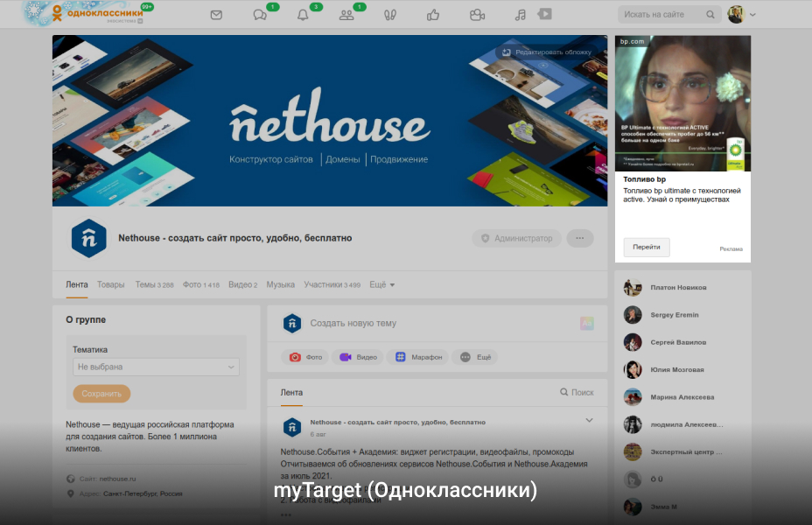This screenshot has width=812, height=525.
Task: Switch to the Видео tab
Action: click(243, 284)
